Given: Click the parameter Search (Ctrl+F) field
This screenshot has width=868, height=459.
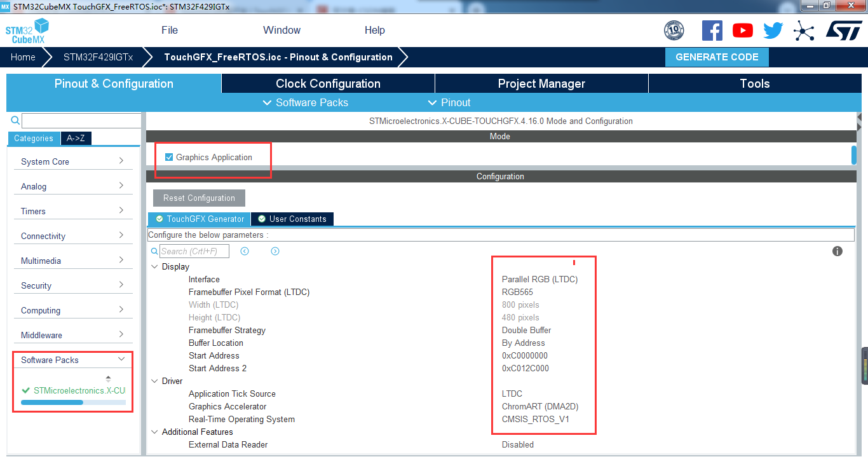Looking at the screenshot, I should point(194,251).
